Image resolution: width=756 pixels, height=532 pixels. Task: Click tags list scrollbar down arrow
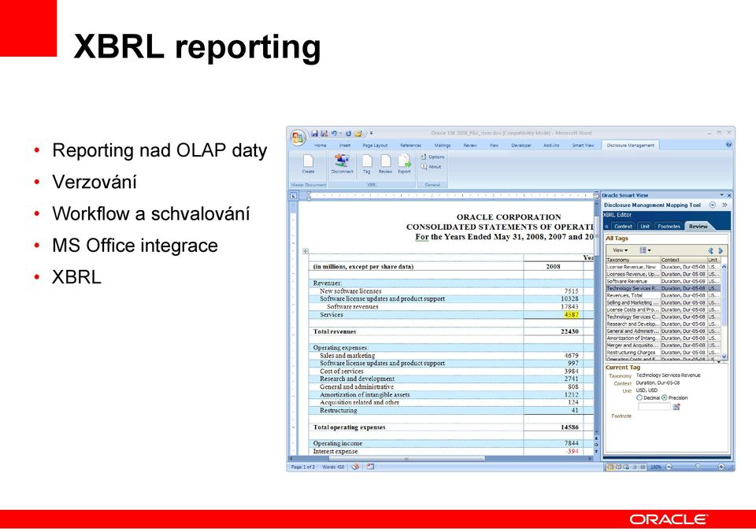click(x=724, y=357)
